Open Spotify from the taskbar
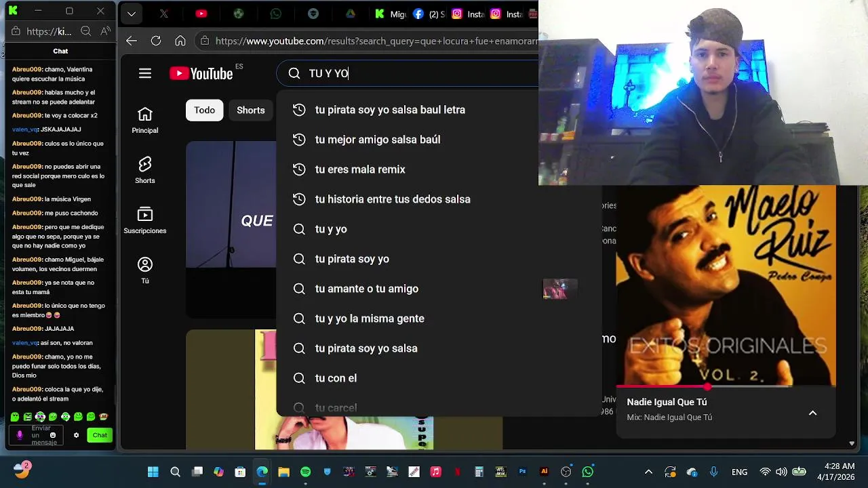This screenshot has width=868, height=488. (305, 472)
